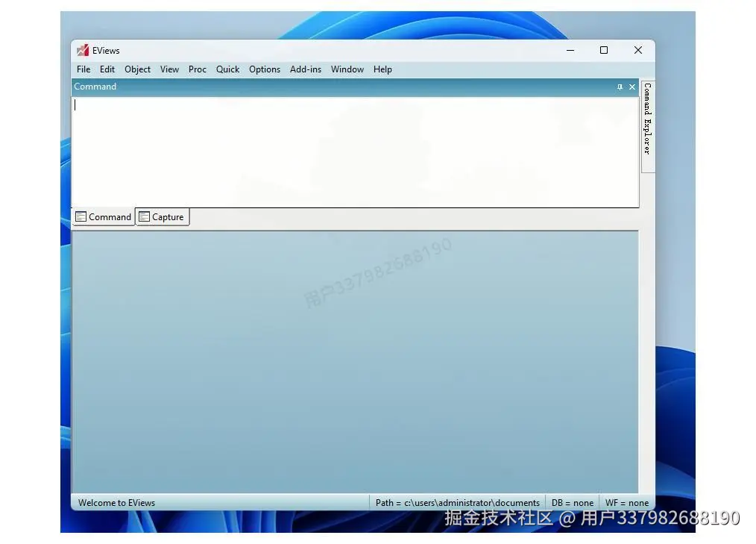Screen dimensions: 756x544
Task: Open the Options menu
Action: tap(265, 69)
